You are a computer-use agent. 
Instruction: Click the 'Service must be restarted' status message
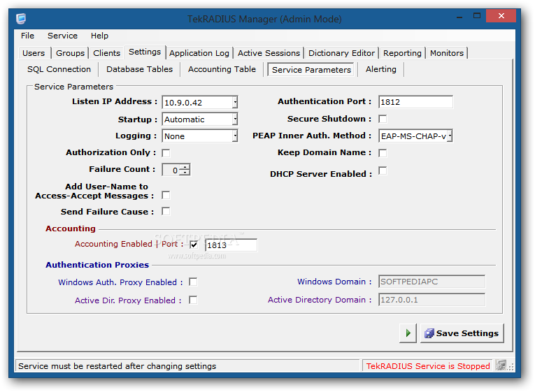coord(117,366)
